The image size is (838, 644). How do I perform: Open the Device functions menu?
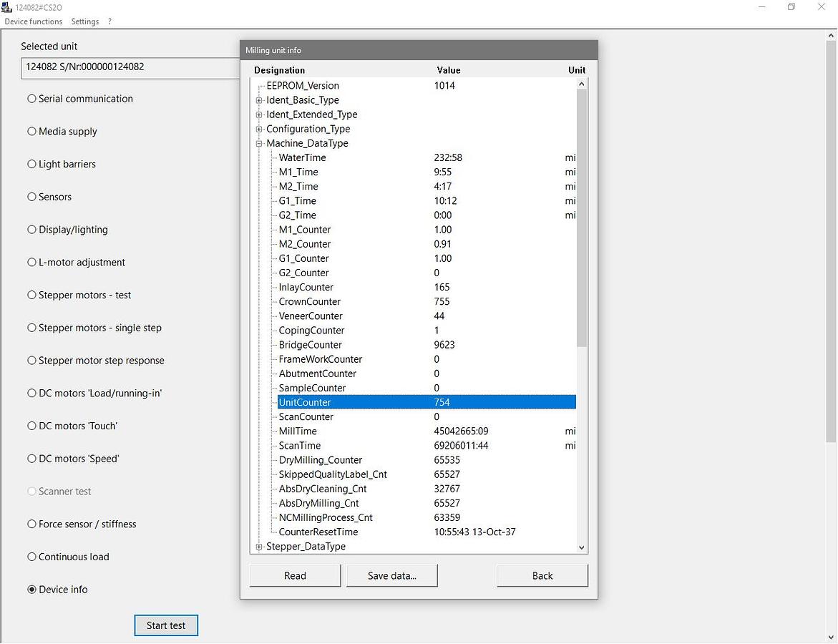(34, 21)
